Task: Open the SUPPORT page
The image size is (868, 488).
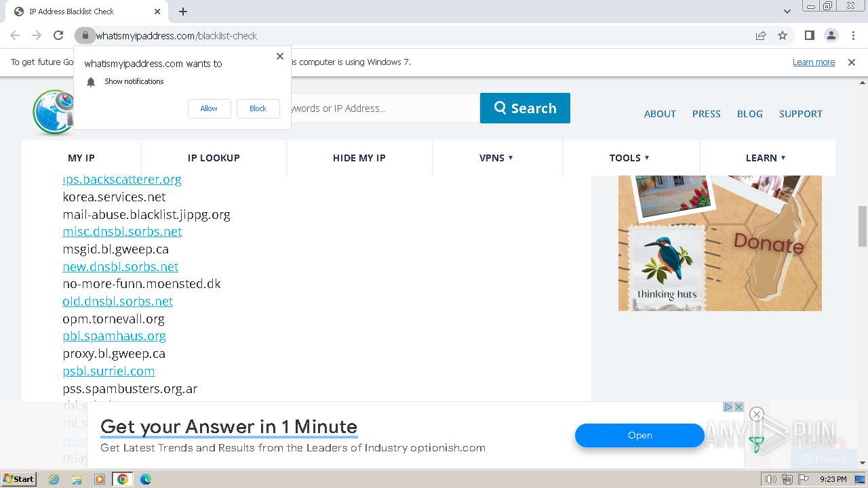Action: point(800,114)
